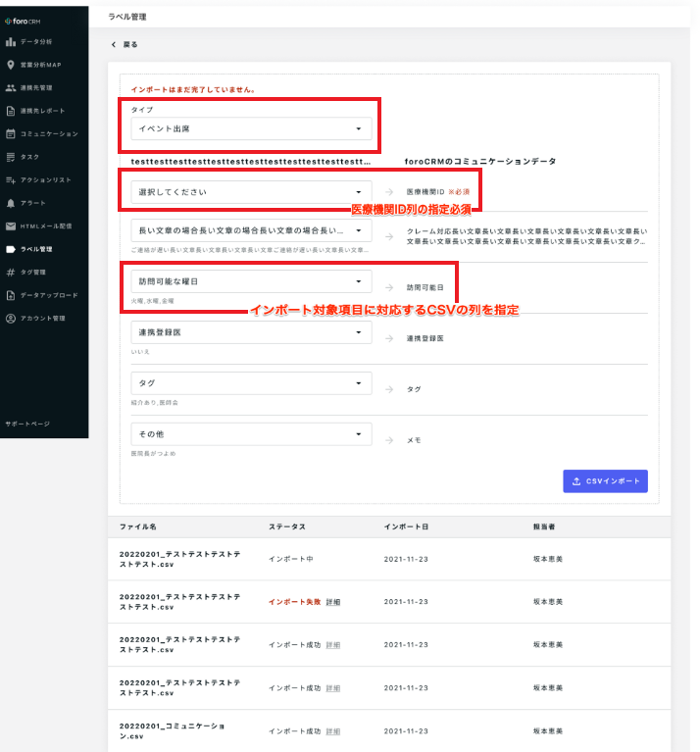The width and height of the screenshot is (700, 752).
Task: Click the foro CRM logo
Action: pyautogui.click(x=23, y=22)
